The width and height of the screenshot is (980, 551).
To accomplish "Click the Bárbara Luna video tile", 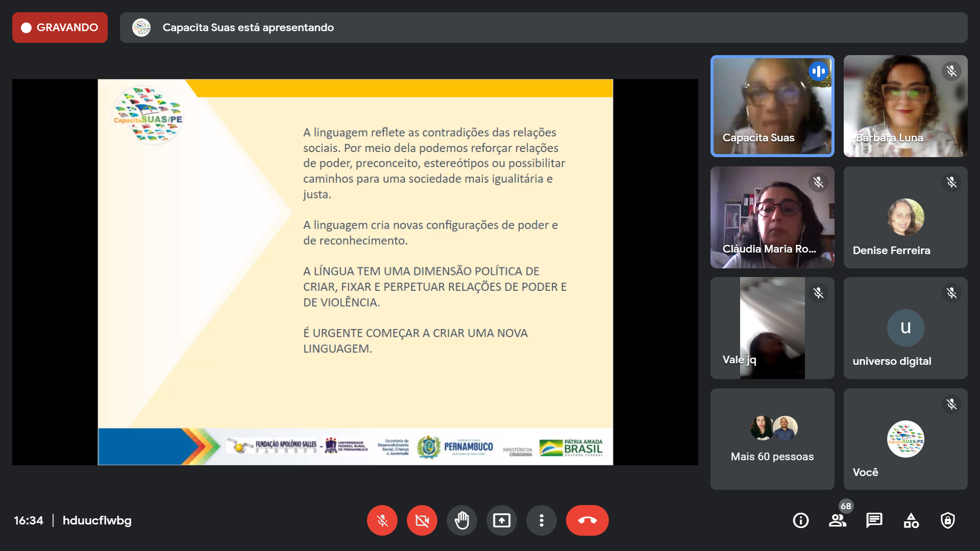I will (x=905, y=106).
